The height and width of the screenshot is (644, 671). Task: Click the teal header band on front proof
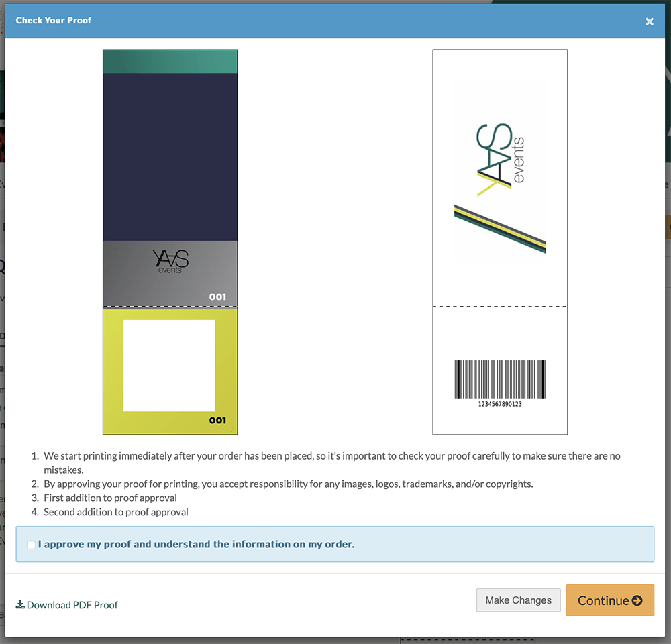pos(170,62)
